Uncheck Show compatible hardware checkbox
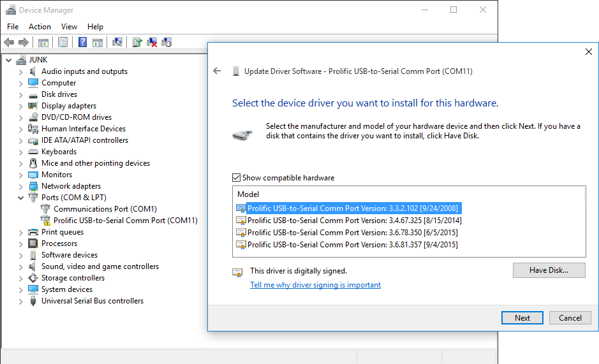 click(237, 178)
